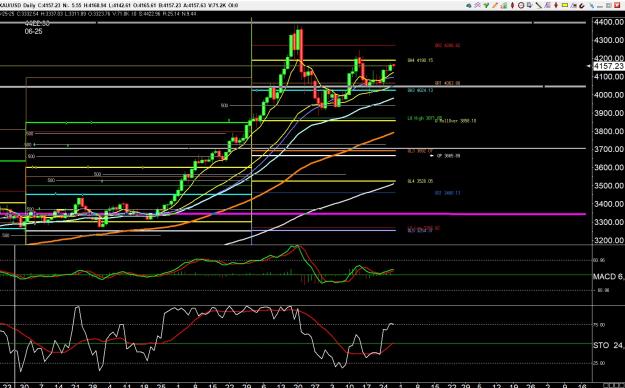Click the 3200.00 price axis label

coord(609,240)
